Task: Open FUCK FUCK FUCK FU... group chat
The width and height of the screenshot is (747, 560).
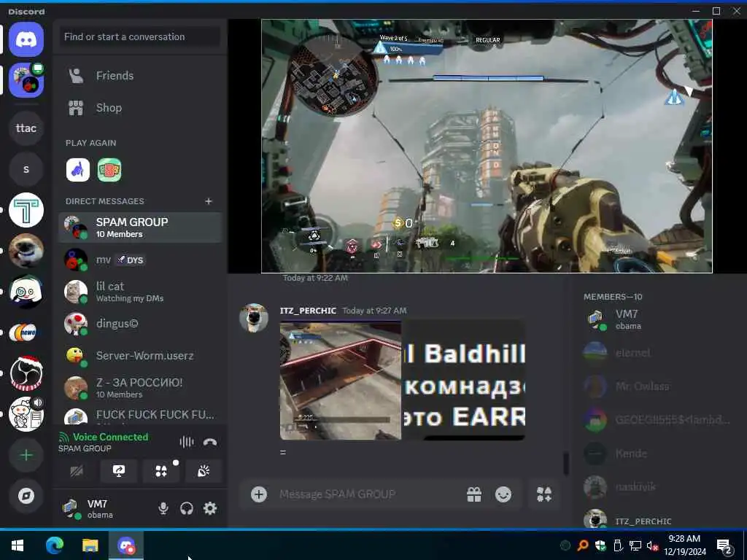Action: pos(140,416)
